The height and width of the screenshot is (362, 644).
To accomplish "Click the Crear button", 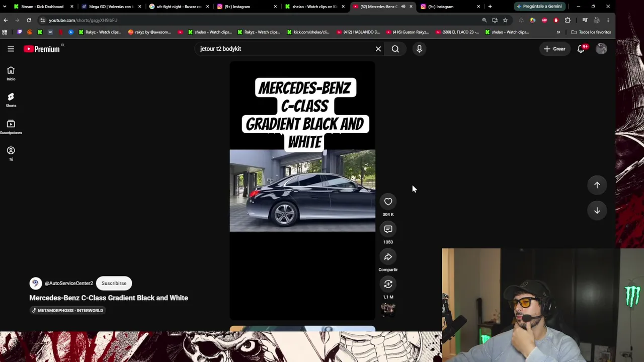I will (554, 49).
